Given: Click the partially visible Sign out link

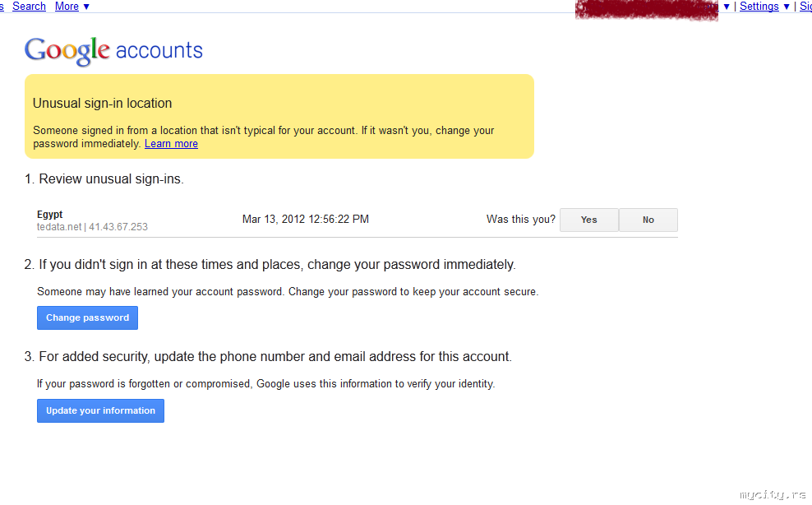Looking at the screenshot, I should point(805,7).
